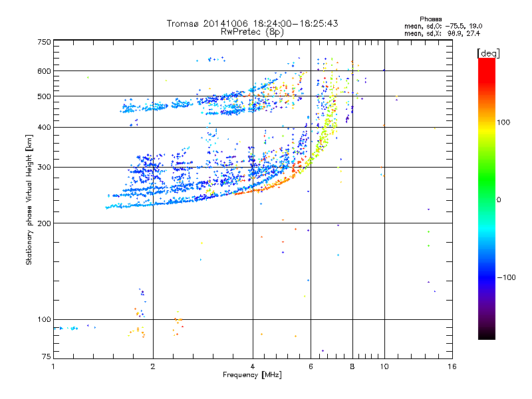Viewport: 532px width, 399px height.
Task: Click the 'mean, sd,X: 98.9, 27.4' line
Action: 442,33
